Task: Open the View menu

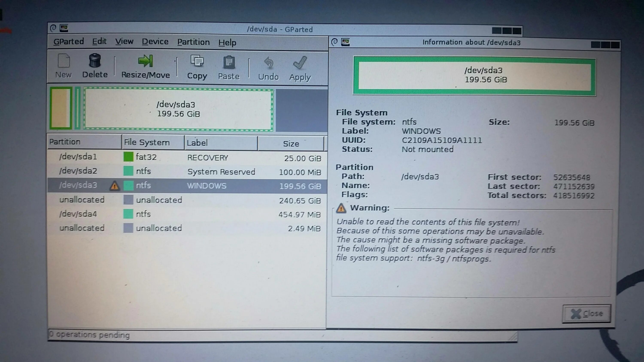Action: [x=124, y=41]
